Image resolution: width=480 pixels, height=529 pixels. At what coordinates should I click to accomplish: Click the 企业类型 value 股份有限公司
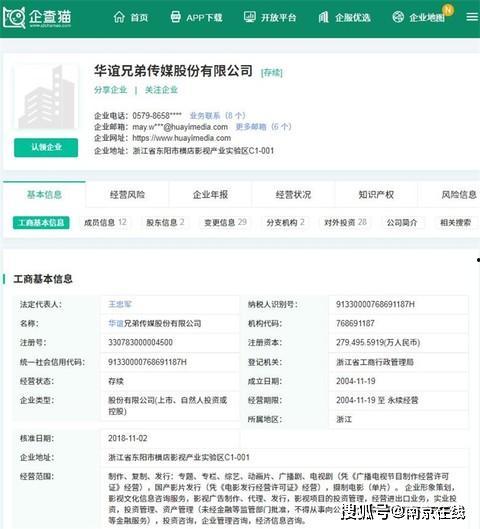[167, 406]
